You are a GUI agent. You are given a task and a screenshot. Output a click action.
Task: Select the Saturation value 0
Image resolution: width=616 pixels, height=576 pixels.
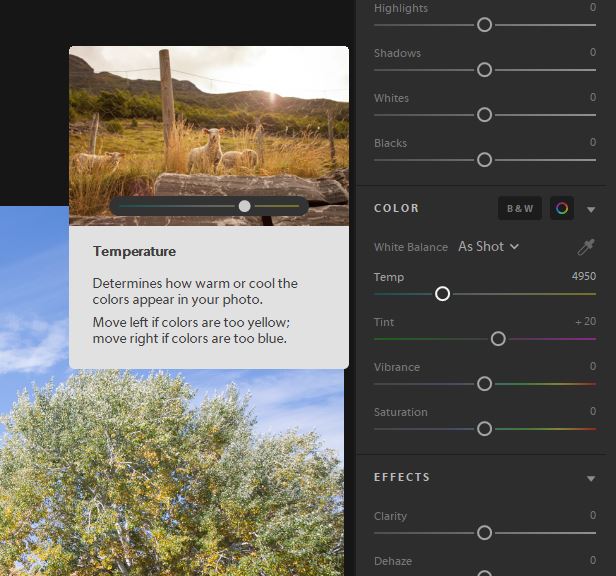click(593, 411)
